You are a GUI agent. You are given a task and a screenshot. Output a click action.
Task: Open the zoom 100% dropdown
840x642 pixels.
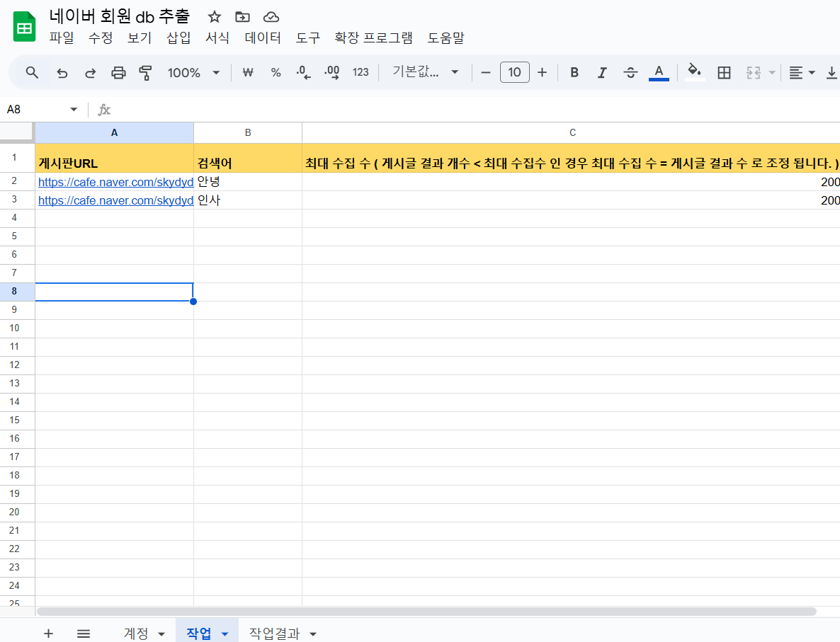coord(193,72)
